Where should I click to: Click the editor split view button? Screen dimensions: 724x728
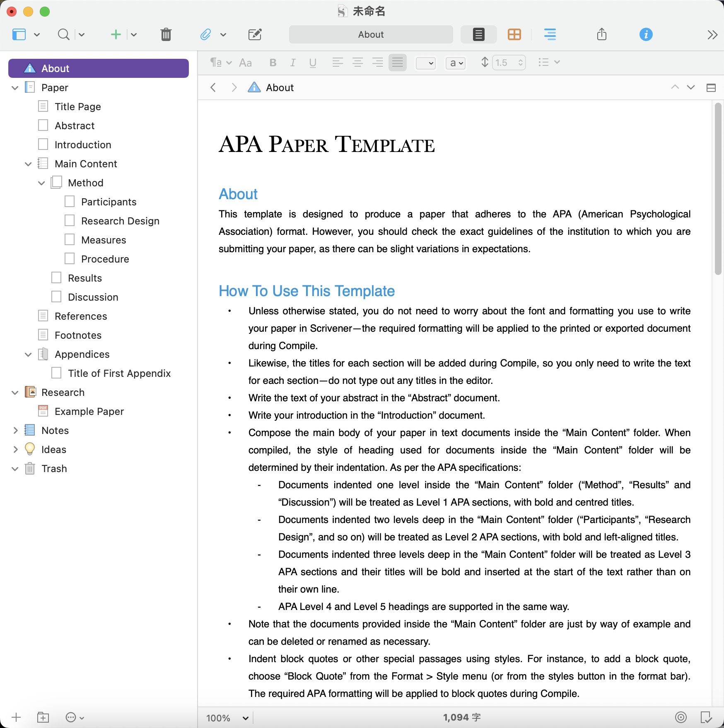point(711,87)
